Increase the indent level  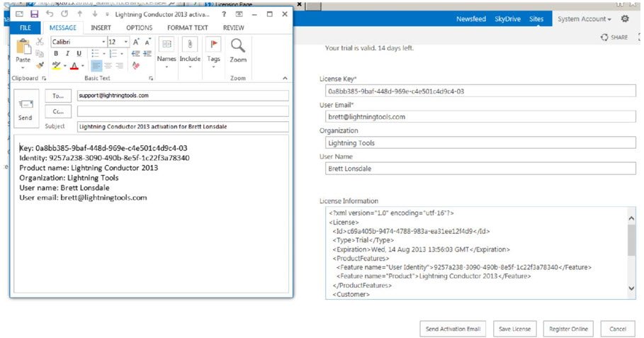click(147, 53)
